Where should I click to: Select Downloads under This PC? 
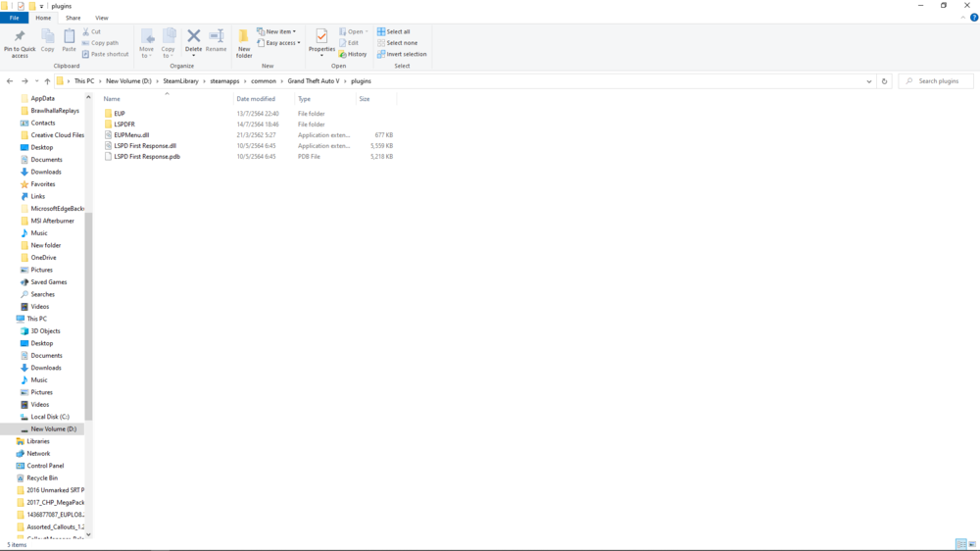coord(46,368)
